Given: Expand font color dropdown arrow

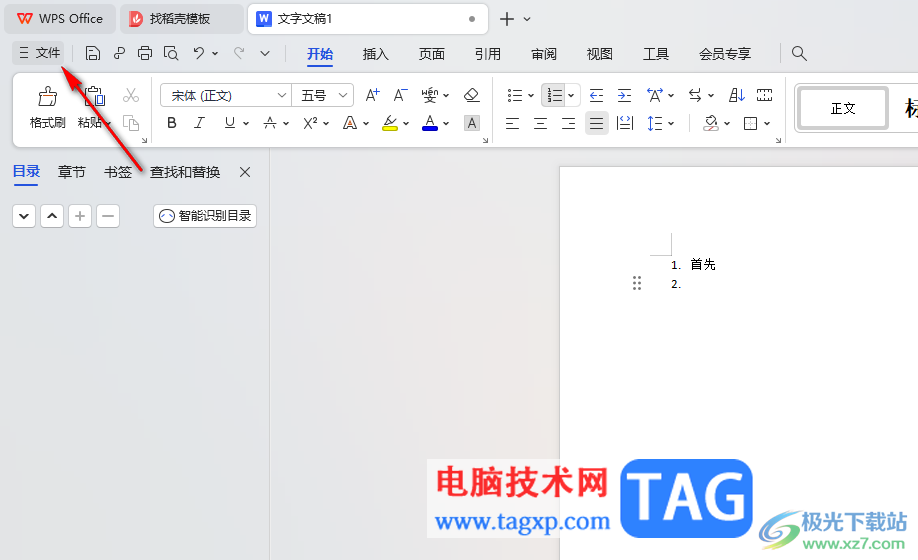Looking at the screenshot, I should point(446,123).
